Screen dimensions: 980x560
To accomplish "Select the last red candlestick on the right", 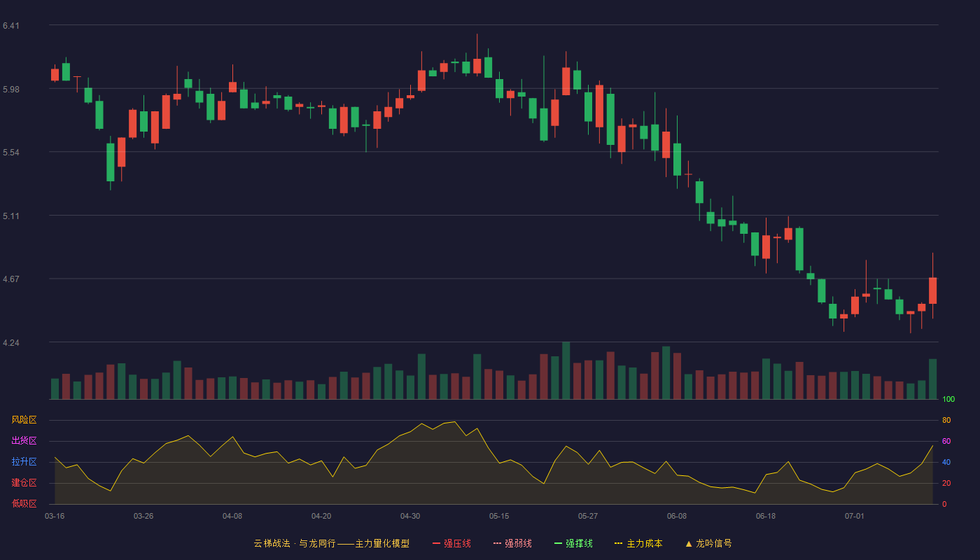I will [x=932, y=290].
